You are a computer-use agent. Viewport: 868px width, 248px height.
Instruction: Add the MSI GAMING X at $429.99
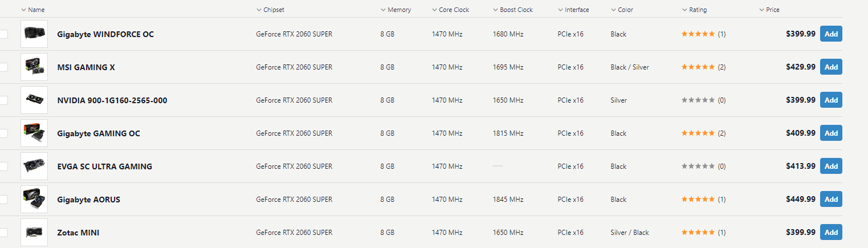pos(831,67)
